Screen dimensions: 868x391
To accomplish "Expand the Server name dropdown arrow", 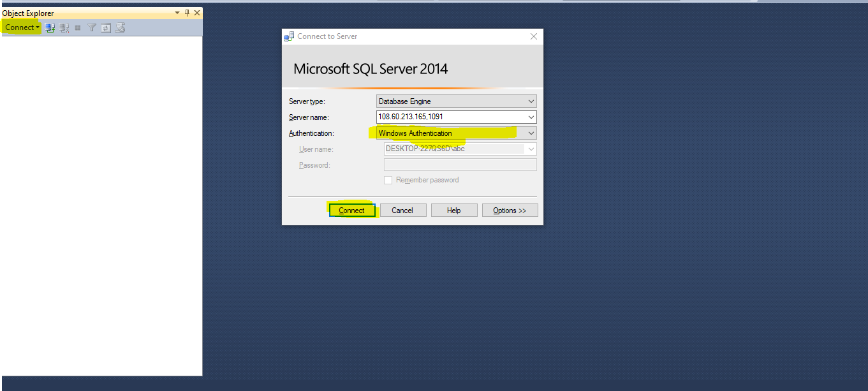I will pos(531,117).
